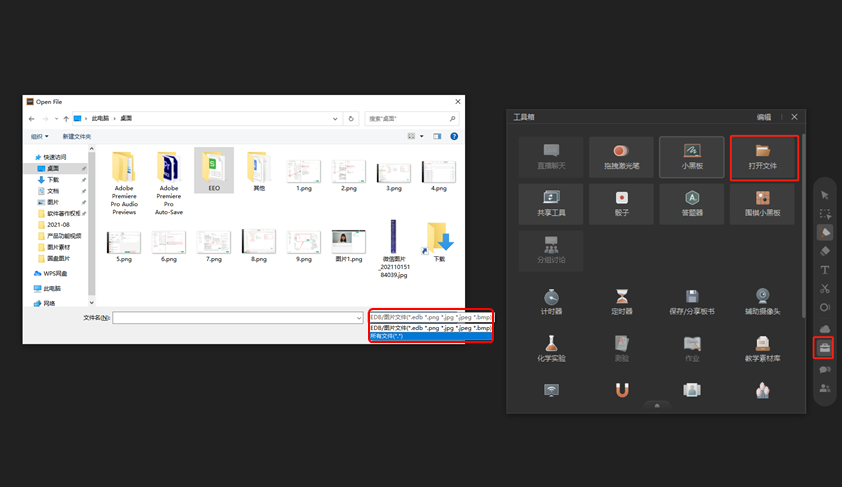The width and height of the screenshot is (842, 487).
Task: Click the blue help icon in Open File
Action: 454,136
